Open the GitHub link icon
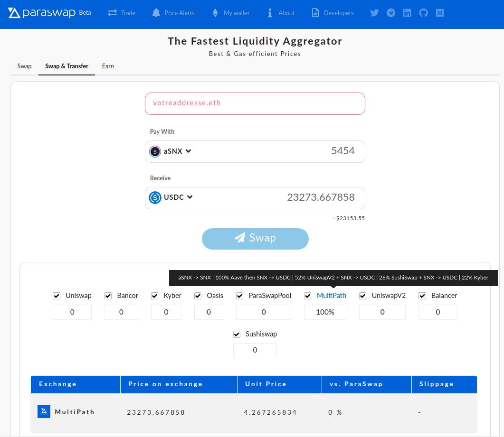This screenshot has height=437, width=504. tap(424, 13)
